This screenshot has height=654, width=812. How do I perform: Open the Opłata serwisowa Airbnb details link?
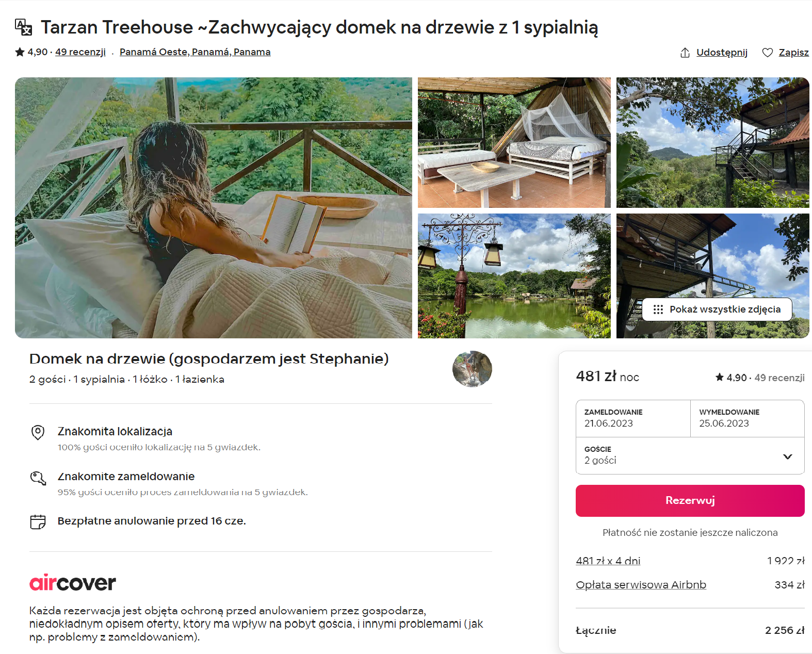tap(641, 585)
